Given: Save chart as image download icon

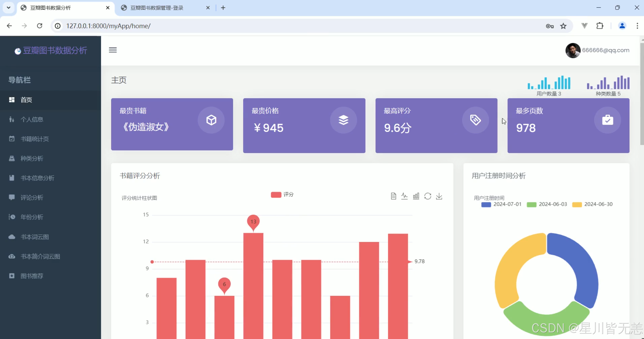Looking at the screenshot, I should [439, 196].
